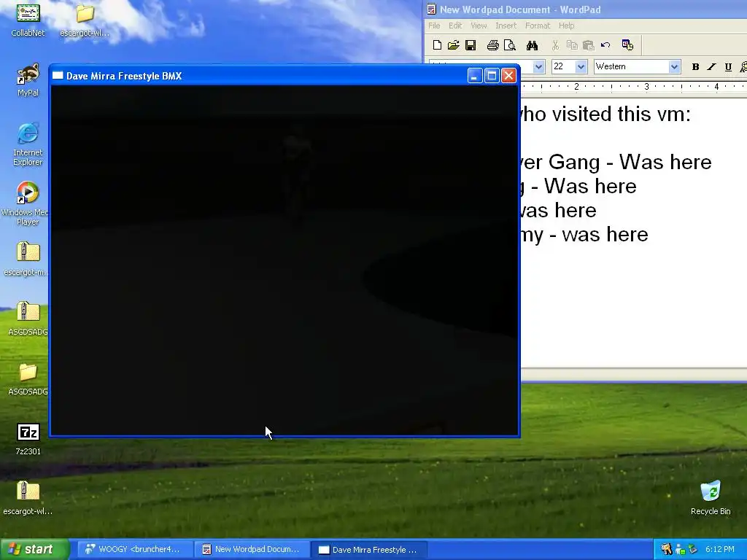Click the Save icon in WordPad toolbar
This screenshot has height=560, width=747.
(x=471, y=45)
